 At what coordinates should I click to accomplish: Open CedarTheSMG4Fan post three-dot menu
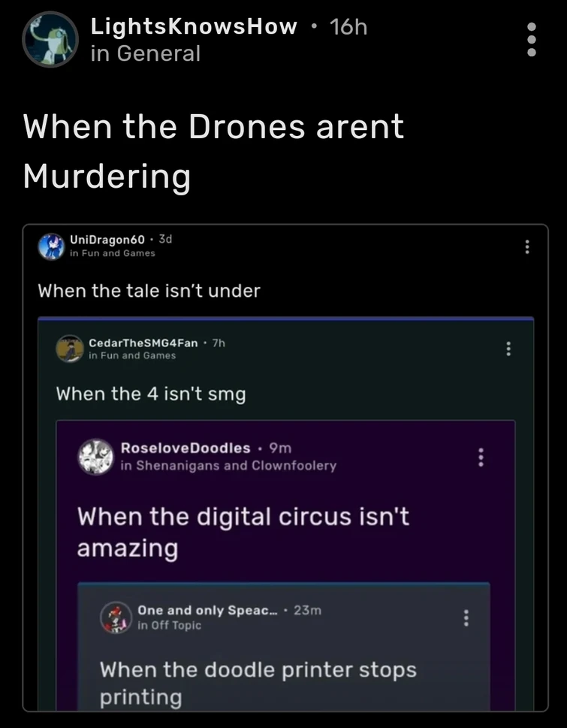(509, 349)
